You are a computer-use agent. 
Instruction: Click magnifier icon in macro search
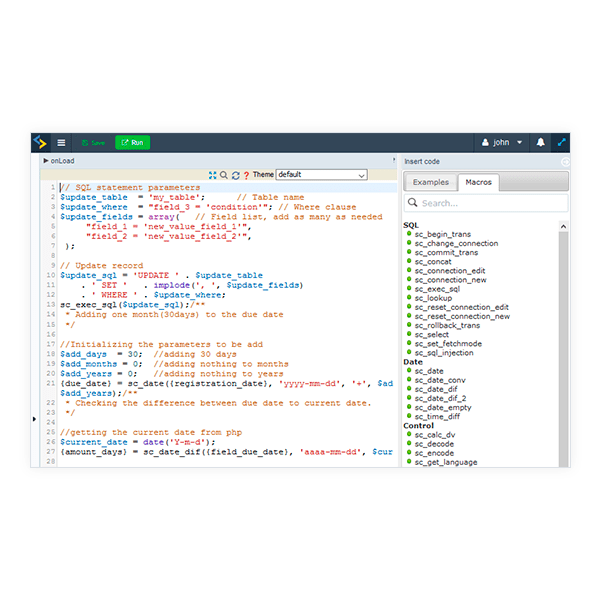412,202
